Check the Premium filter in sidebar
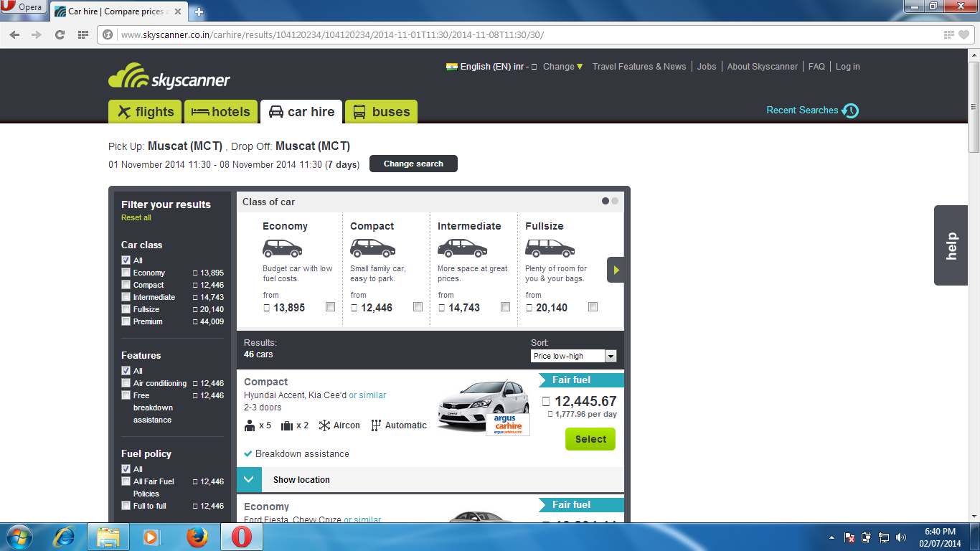This screenshot has width=980, height=551. click(x=126, y=321)
